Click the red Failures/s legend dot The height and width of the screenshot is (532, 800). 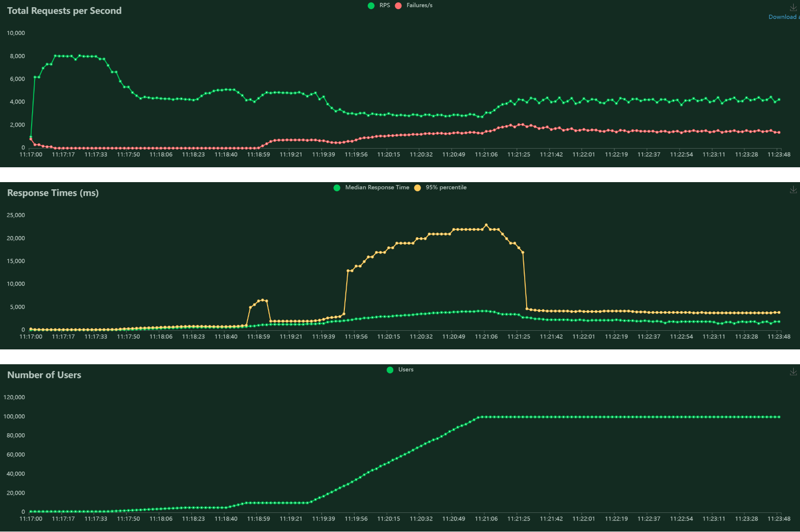[x=398, y=6]
